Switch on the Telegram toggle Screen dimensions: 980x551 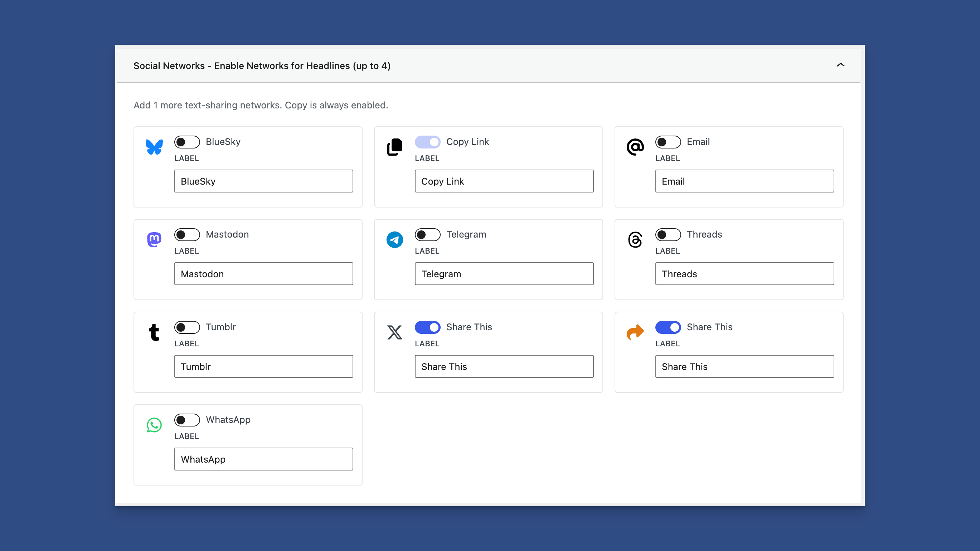427,235
